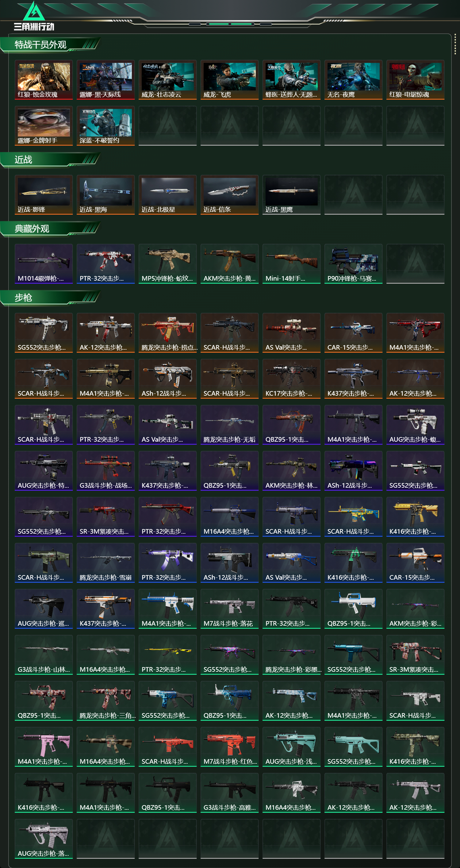This screenshot has width=460, height=868.
Task: Select the P90冲锋枪-马赛 skin icon
Action: [x=354, y=264]
